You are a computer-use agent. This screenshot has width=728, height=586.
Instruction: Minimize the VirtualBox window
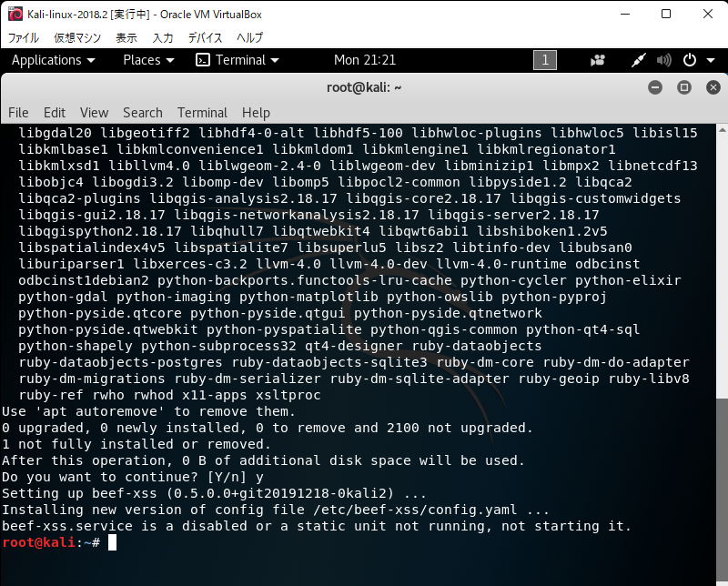625,14
